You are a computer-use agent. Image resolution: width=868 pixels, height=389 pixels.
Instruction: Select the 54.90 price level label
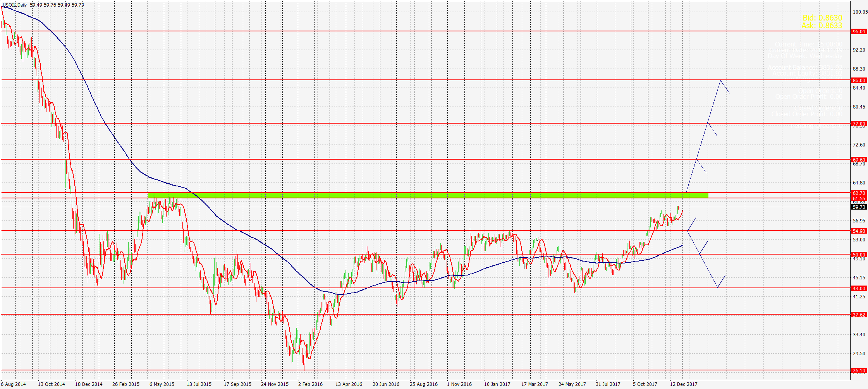coord(858,231)
